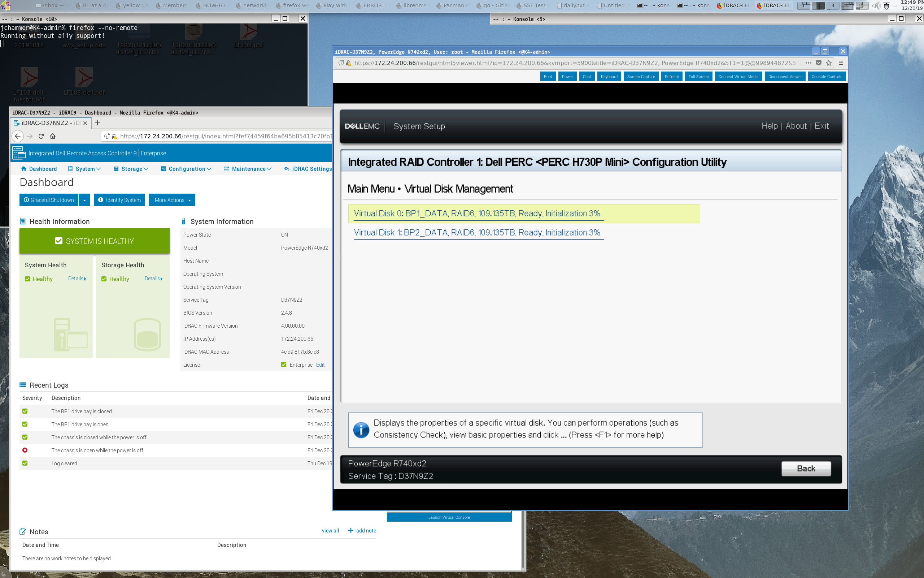The image size is (924, 578).
Task: Click the Back button in System Setup
Action: (806, 468)
